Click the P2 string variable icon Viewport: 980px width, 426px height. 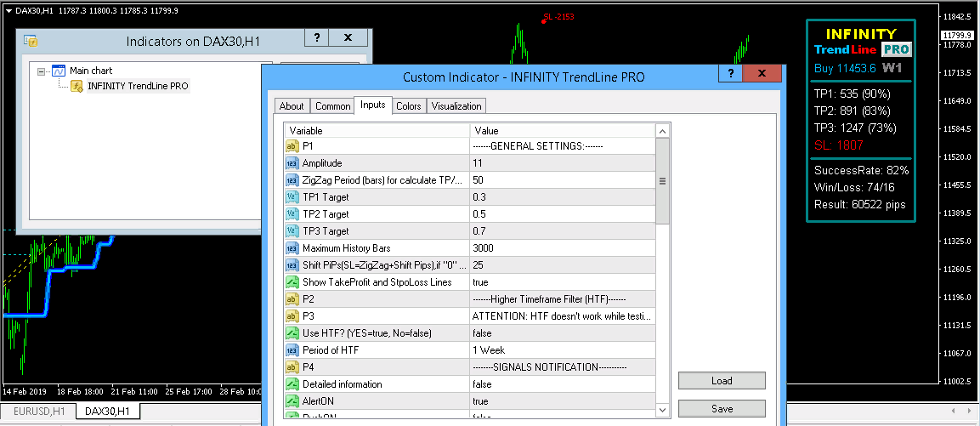(292, 299)
